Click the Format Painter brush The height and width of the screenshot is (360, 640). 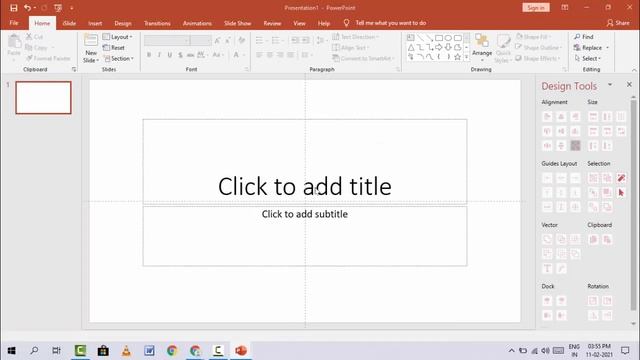(x=48, y=58)
